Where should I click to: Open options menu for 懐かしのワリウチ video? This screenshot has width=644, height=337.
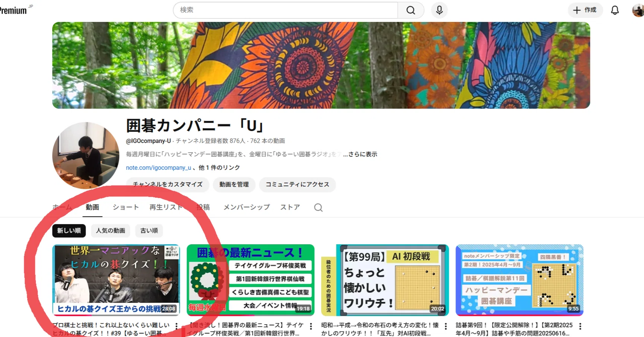[x=445, y=326]
